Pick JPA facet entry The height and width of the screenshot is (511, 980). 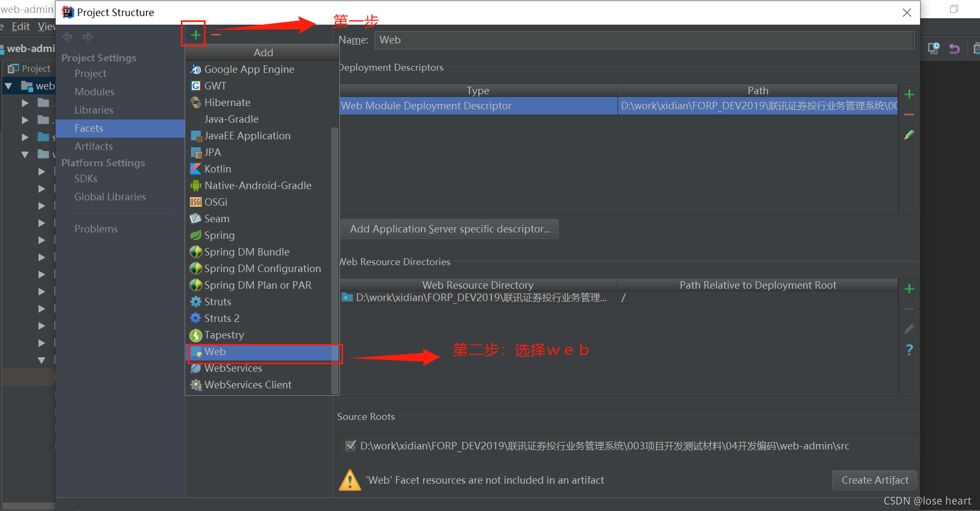pos(259,152)
